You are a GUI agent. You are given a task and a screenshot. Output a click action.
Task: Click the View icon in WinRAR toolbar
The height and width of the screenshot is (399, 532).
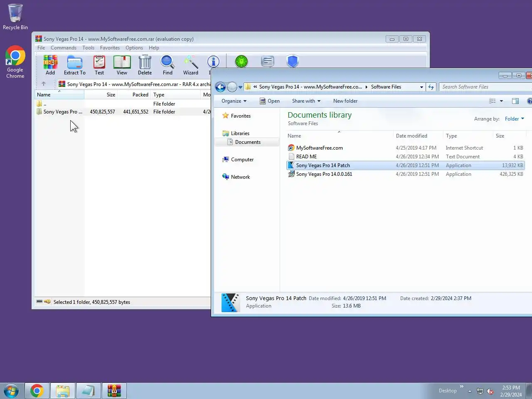pyautogui.click(x=122, y=65)
